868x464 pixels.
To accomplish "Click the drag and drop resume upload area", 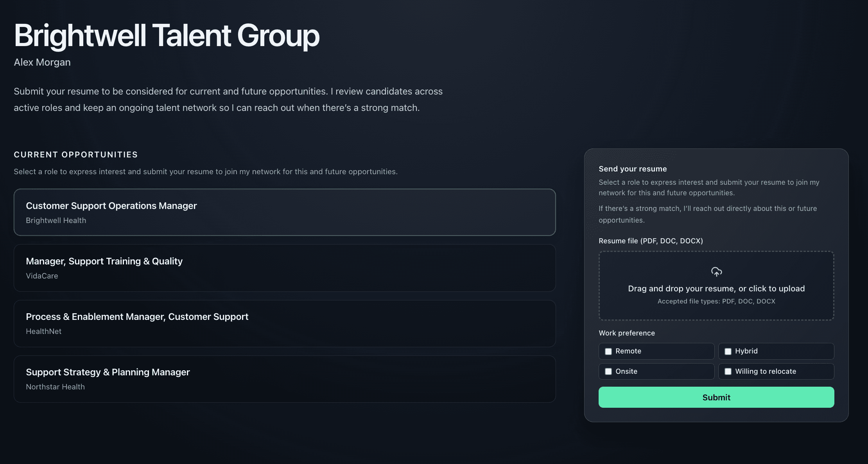I will pyautogui.click(x=716, y=286).
